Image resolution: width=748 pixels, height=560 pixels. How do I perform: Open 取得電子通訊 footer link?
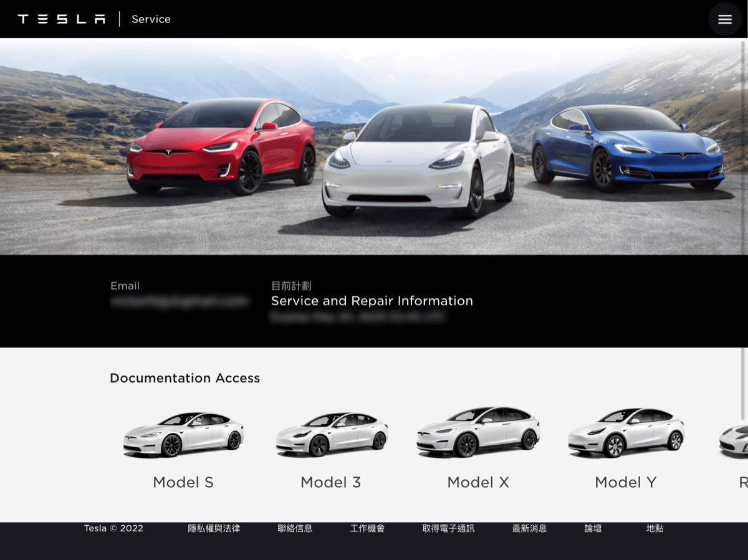click(448, 528)
